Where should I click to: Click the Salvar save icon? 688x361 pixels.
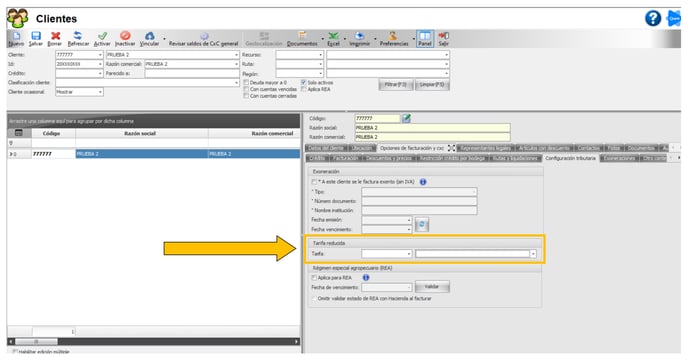click(36, 39)
